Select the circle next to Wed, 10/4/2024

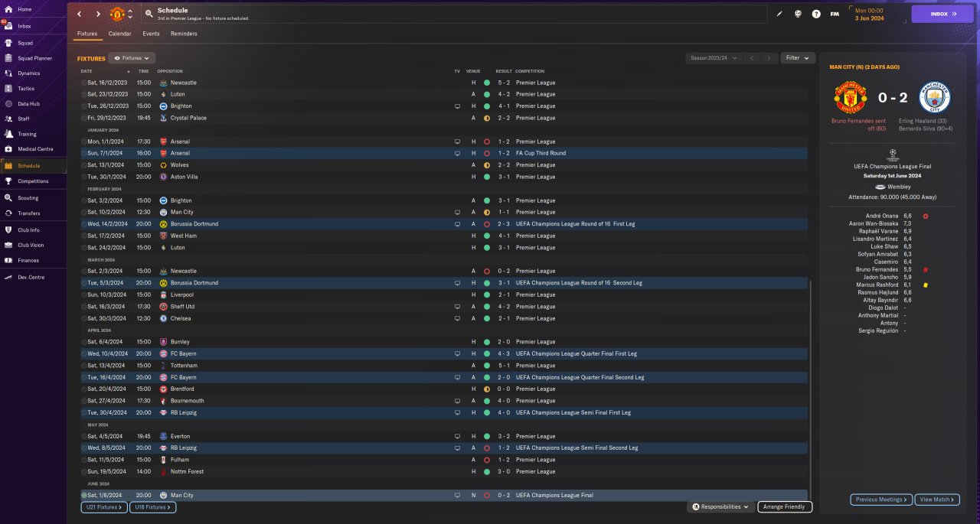coord(83,353)
